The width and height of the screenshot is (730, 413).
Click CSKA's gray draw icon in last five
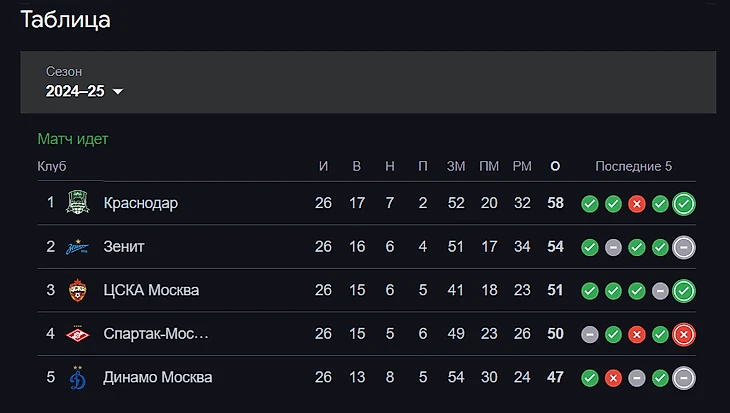point(660,291)
